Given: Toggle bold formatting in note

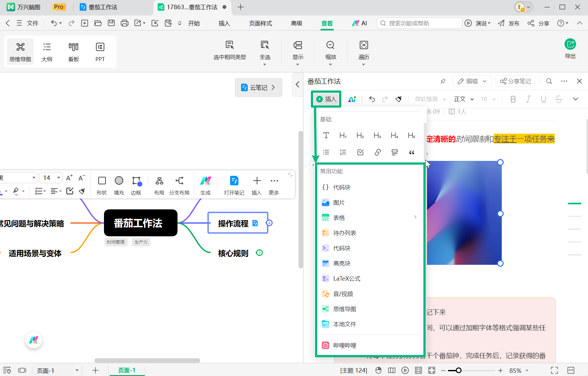Looking at the screenshot, I should [513, 99].
